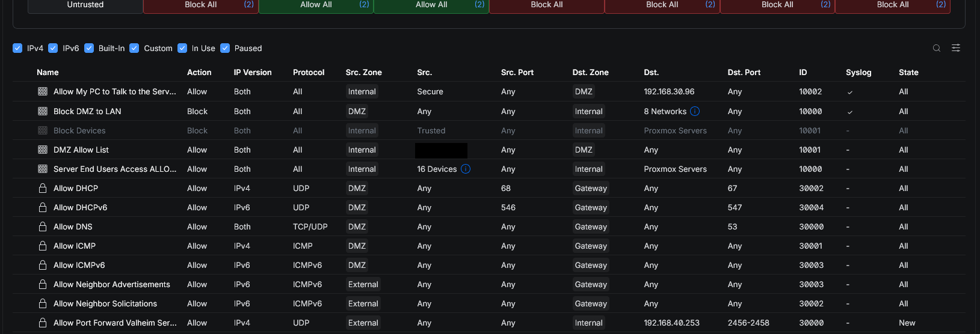The width and height of the screenshot is (980, 334).
Task: Open the Block DMZ to LAN rule
Action: point(87,111)
